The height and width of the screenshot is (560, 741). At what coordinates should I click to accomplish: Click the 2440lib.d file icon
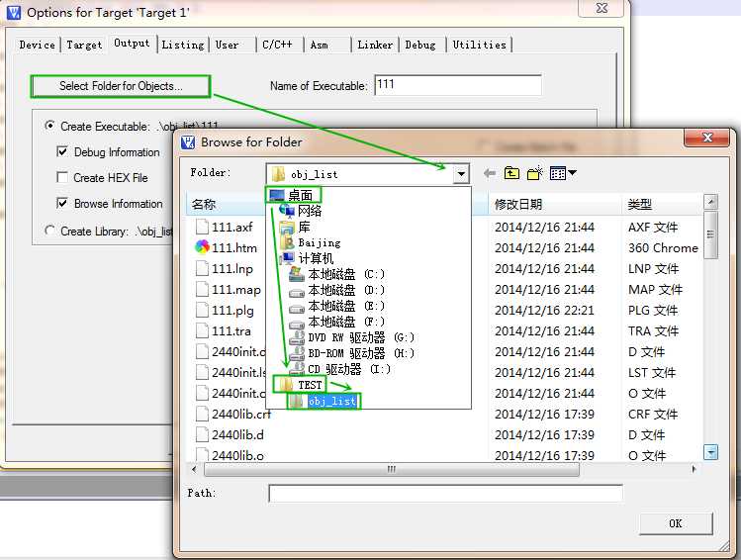[x=202, y=434]
